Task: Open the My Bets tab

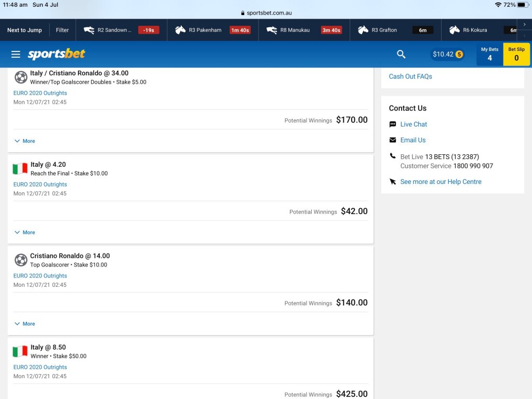Action: point(489,54)
